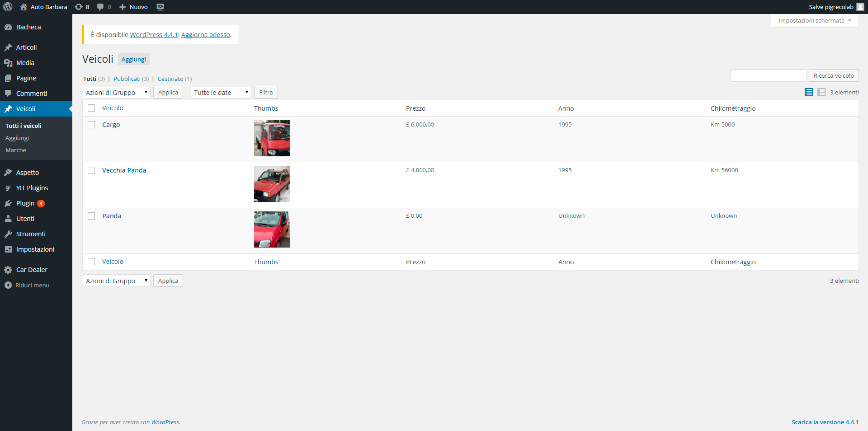Click the WordPress logo icon

(8, 7)
